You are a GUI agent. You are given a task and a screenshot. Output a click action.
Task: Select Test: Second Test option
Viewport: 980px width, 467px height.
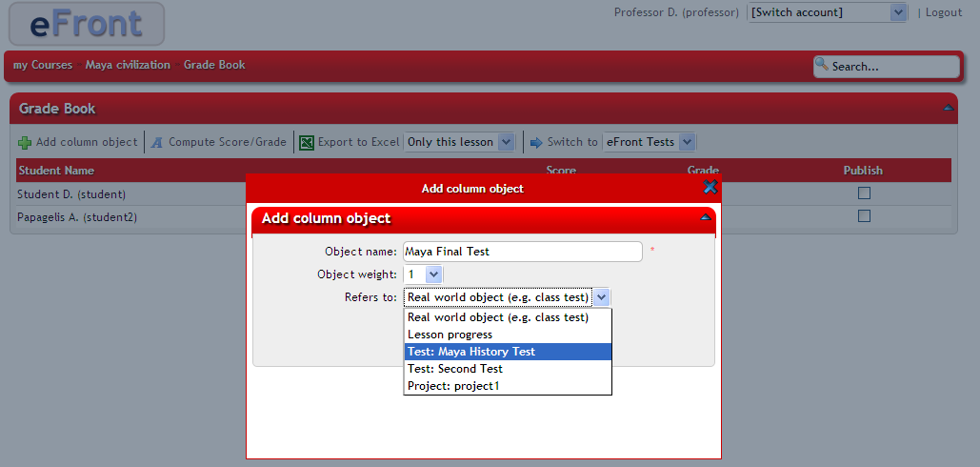tap(508, 369)
